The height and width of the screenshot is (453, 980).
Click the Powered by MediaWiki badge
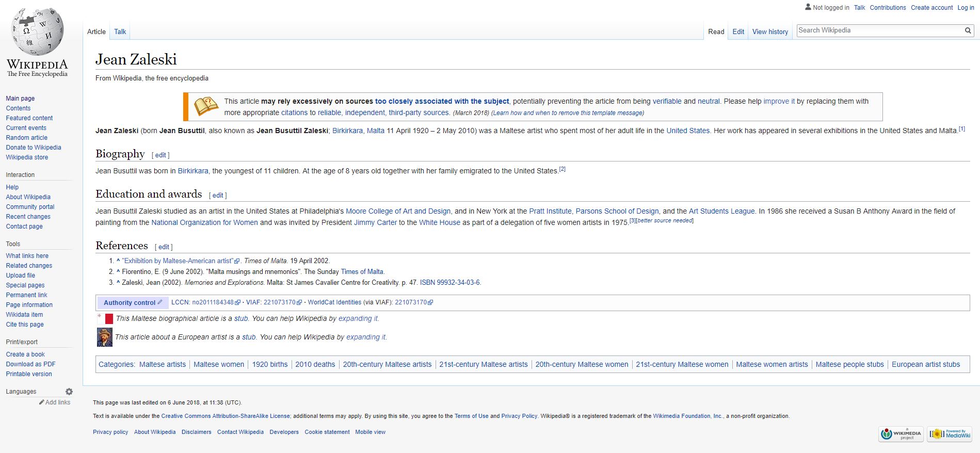(949, 434)
